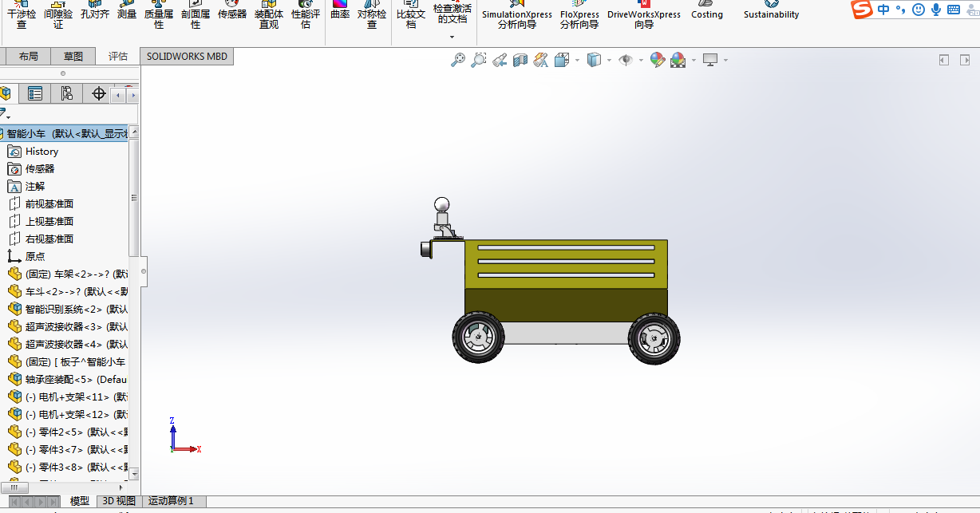
Task: Select the Zoom to Area tool
Action: point(478,60)
